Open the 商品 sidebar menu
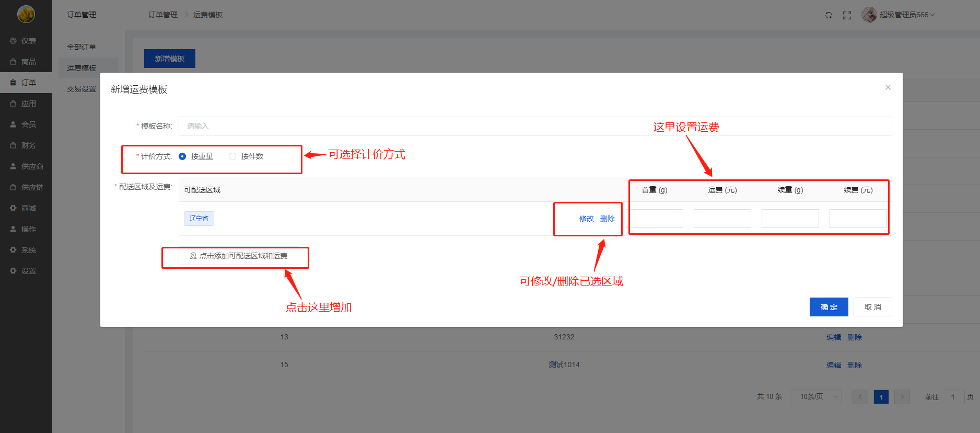Image resolution: width=980 pixels, height=433 pixels. [x=26, y=62]
